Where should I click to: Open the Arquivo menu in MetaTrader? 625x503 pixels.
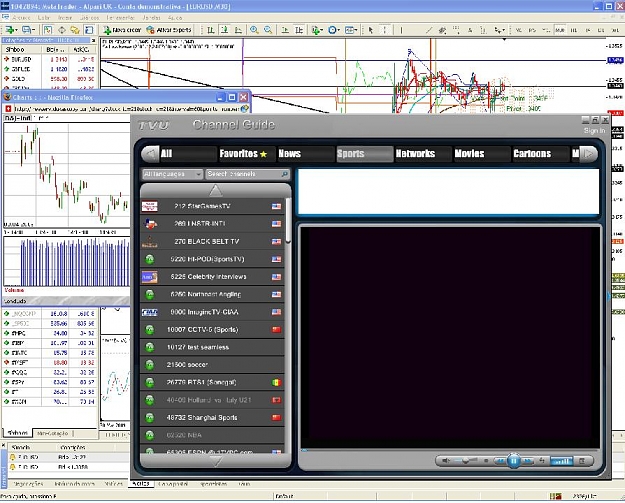(x=21, y=18)
